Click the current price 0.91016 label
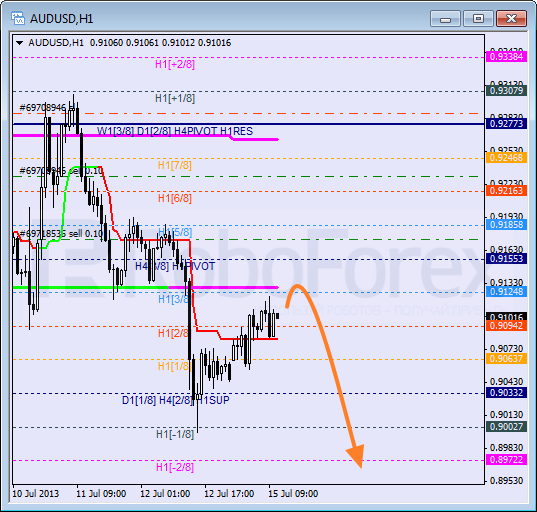 click(x=506, y=316)
